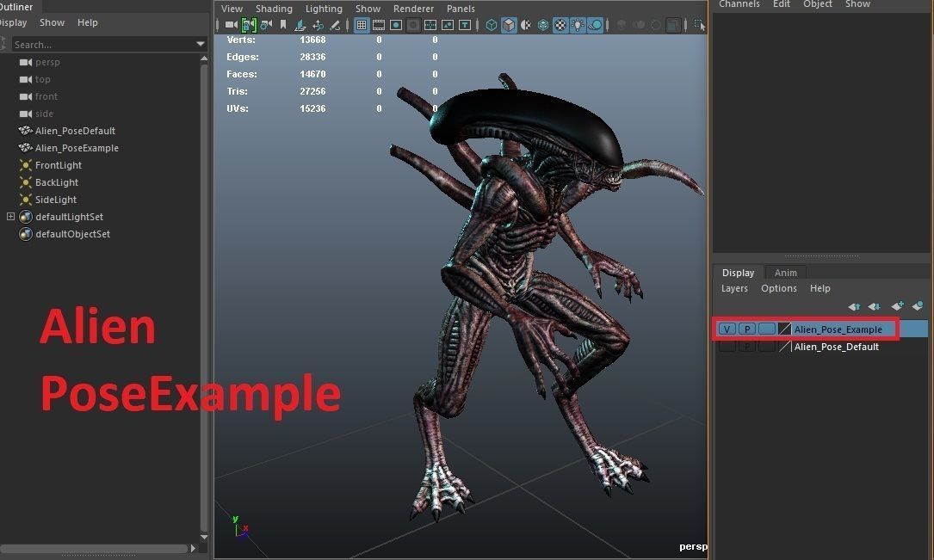
Task: Click the Use All Lights bulb icon
Action: tap(578, 25)
